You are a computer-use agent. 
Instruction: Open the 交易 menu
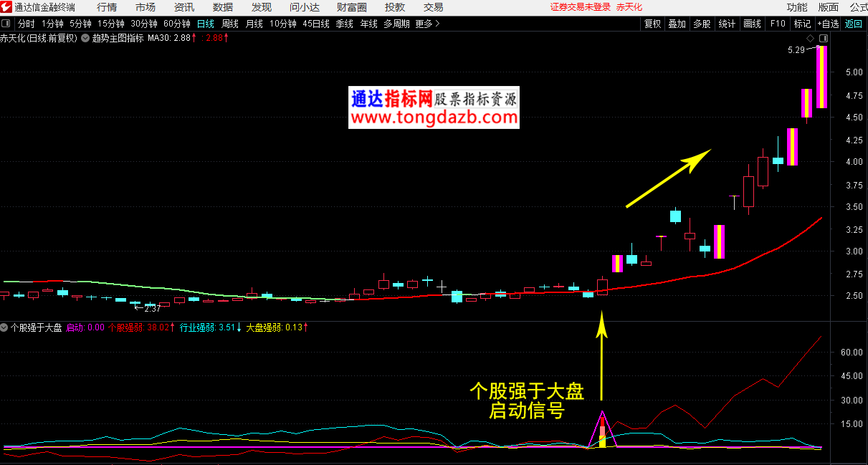(x=434, y=7)
